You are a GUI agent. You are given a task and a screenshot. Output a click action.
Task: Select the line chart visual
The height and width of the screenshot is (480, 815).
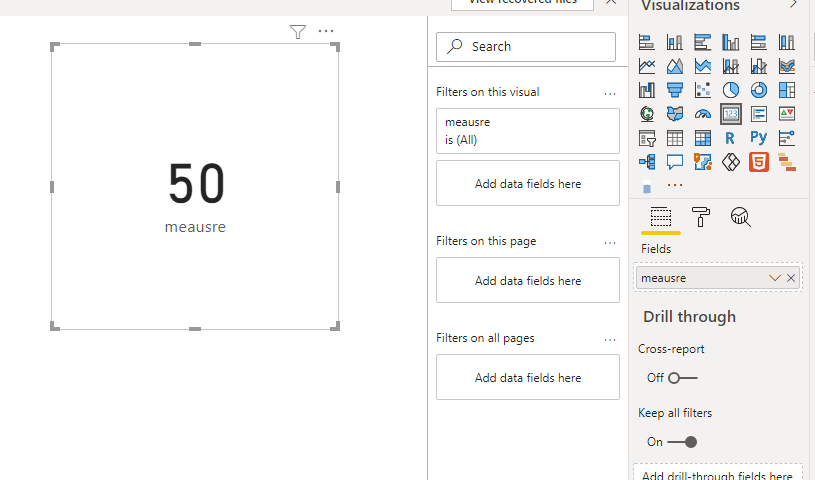coord(647,66)
